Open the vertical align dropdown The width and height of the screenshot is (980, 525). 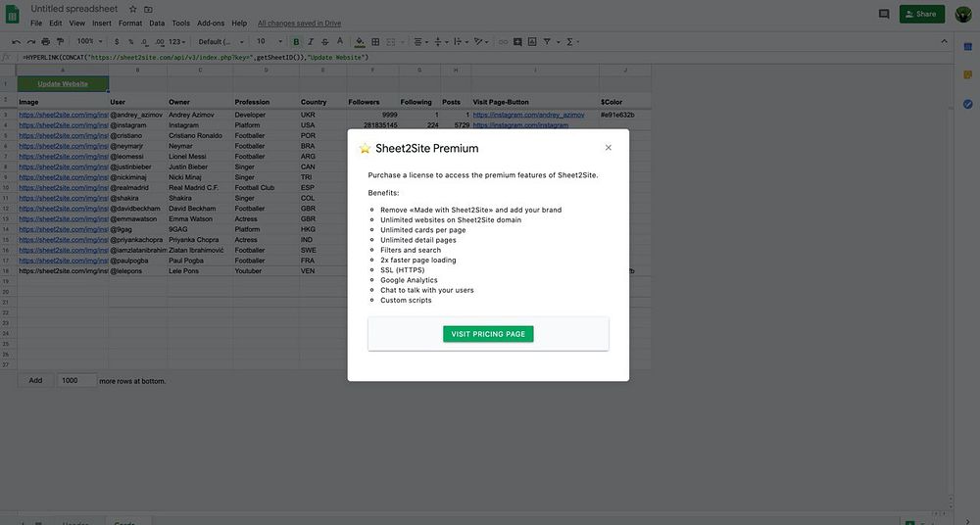[x=441, y=42]
